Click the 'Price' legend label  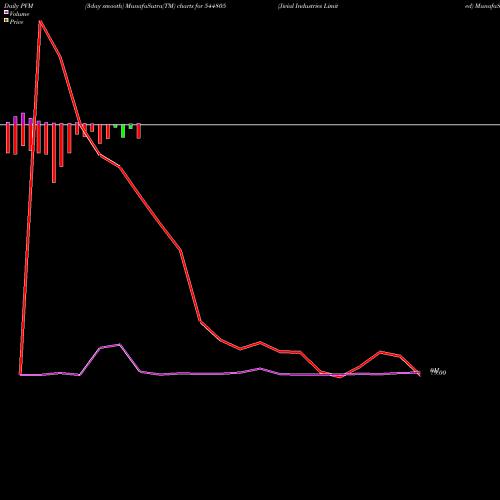(16, 22)
